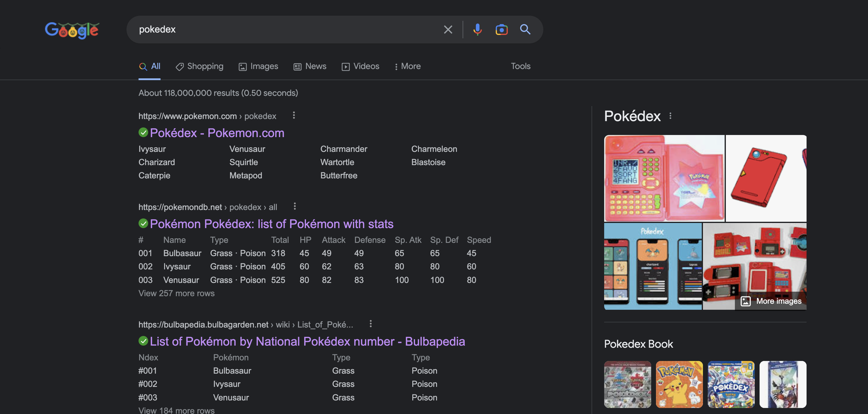Open the Pokédex - Pokemon.com result
The height and width of the screenshot is (414, 868).
[x=217, y=133]
